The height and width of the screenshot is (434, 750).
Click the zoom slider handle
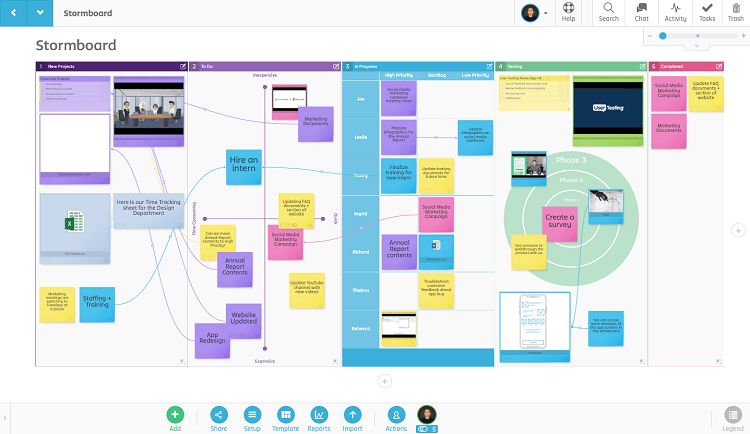[x=662, y=36]
